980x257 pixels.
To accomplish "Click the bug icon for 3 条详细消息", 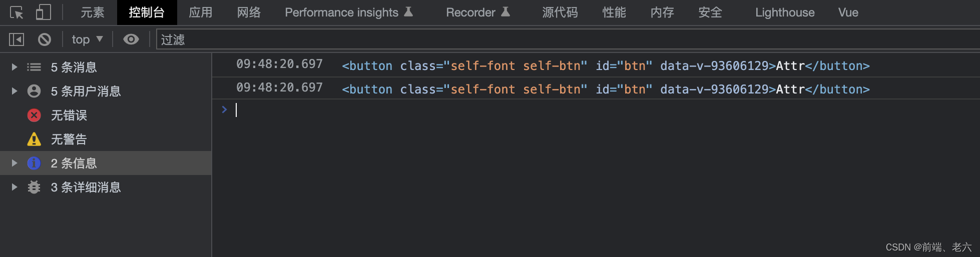I will [x=34, y=187].
